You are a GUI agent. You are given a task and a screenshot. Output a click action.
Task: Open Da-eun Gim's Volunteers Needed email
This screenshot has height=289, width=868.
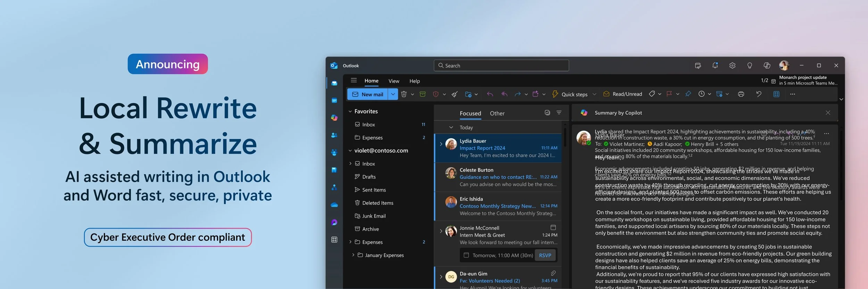(498, 278)
